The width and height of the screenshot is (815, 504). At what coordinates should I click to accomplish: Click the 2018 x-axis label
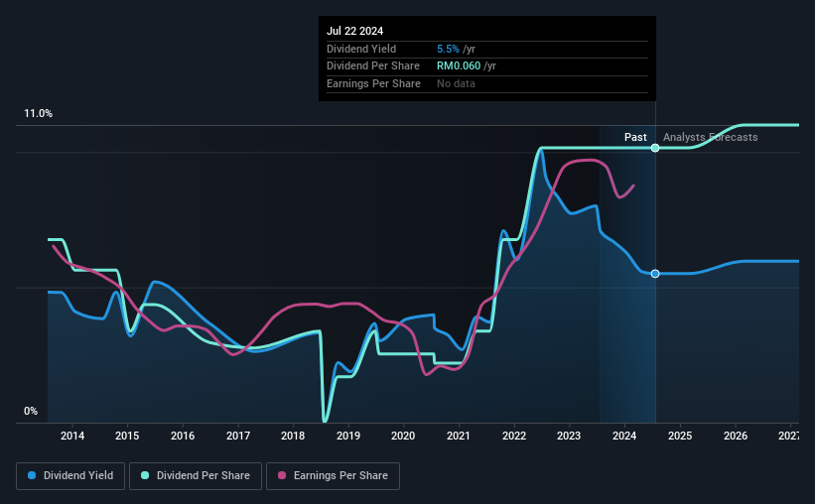pyautogui.click(x=293, y=436)
